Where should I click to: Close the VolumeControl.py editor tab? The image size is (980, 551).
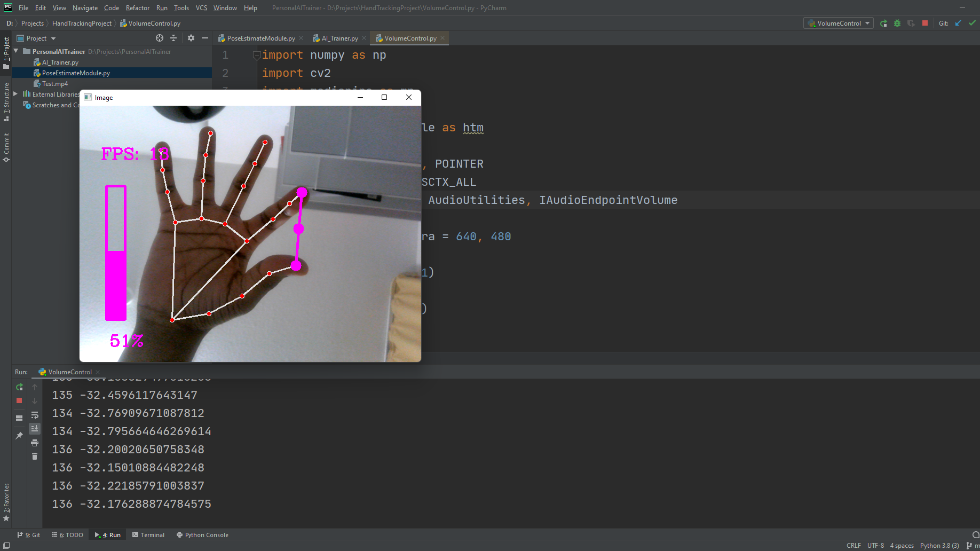[x=442, y=38]
